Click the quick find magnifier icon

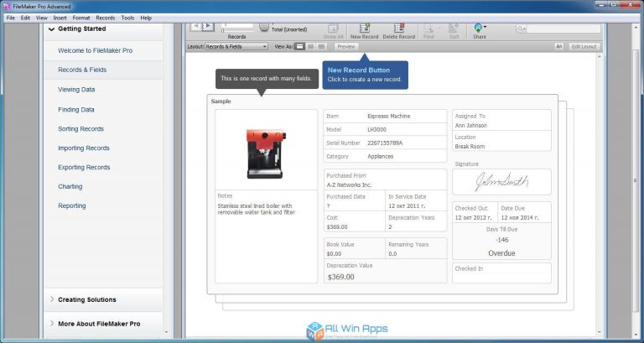[522, 29]
